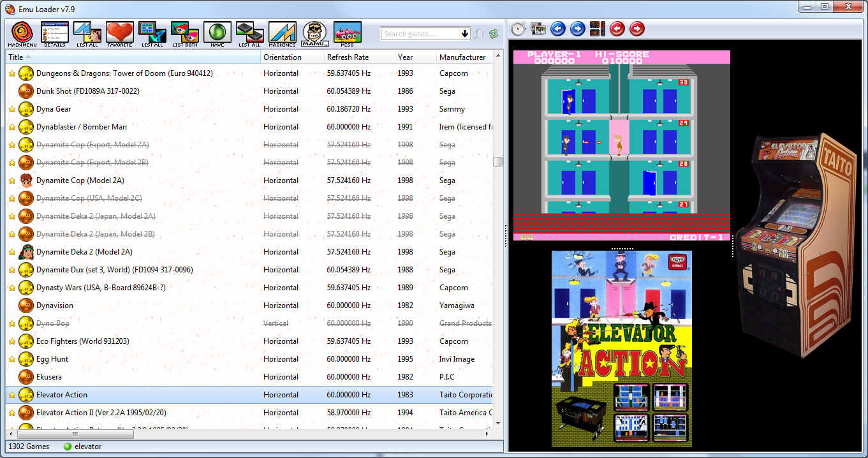
Task: Click the Dynamite Deka 2 (Model 2A) character icon
Action: (x=26, y=252)
